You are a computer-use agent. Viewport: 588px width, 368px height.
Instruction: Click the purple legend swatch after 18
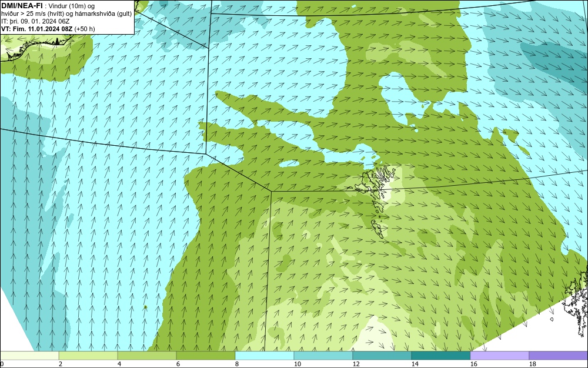click(x=559, y=355)
